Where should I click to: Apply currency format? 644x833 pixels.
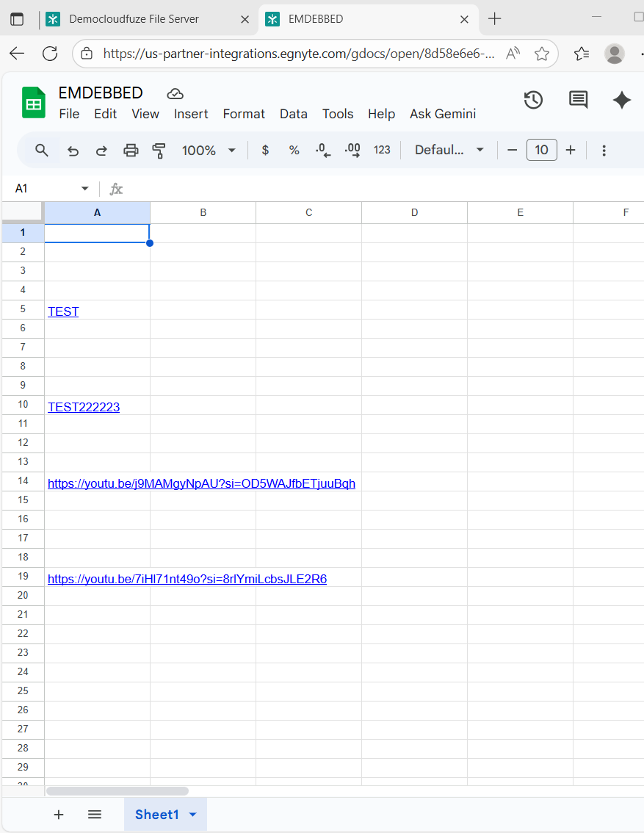click(264, 149)
